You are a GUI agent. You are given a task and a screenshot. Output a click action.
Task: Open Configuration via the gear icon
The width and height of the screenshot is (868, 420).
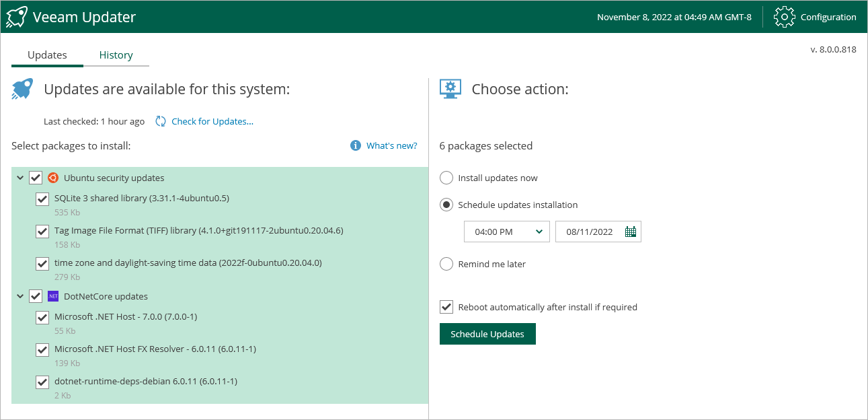[785, 17]
